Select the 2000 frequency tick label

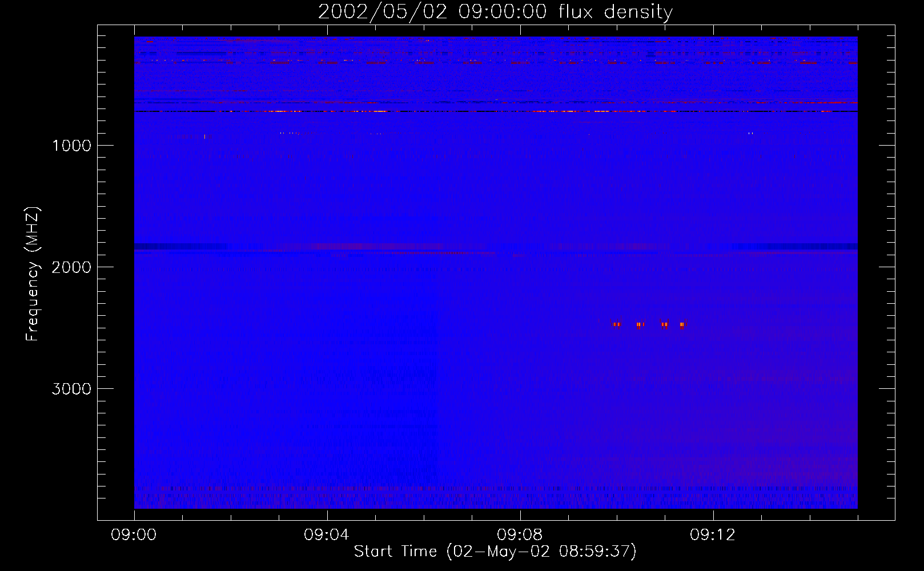pyautogui.click(x=71, y=267)
